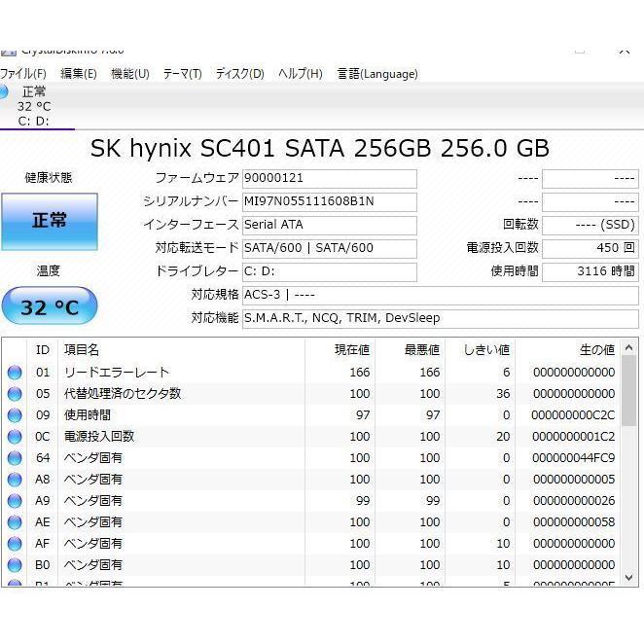Open the ヘルプ(H) menu
Image resolution: width=644 pixels, height=644 pixels.
point(301,74)
